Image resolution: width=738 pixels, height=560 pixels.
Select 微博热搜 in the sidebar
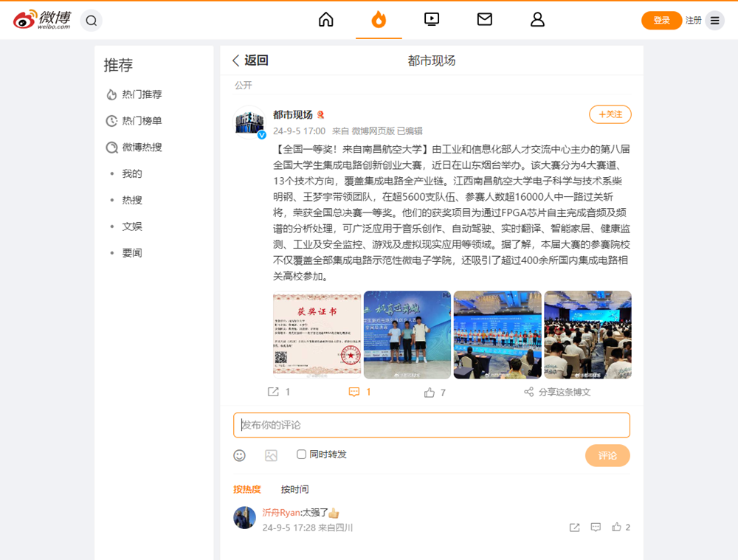coord(141,148)
